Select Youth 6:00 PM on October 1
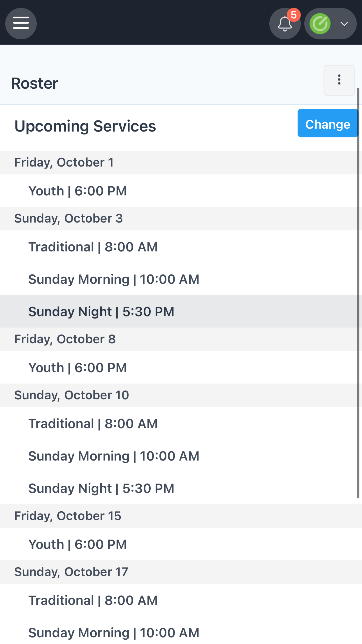Screen dimensions: 362x644 181,191
